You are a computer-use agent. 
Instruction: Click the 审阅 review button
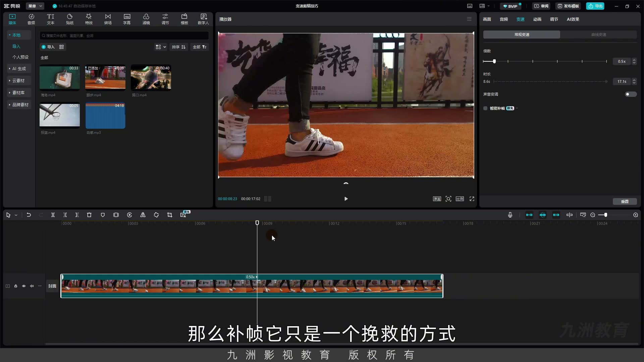pos(541,6)
